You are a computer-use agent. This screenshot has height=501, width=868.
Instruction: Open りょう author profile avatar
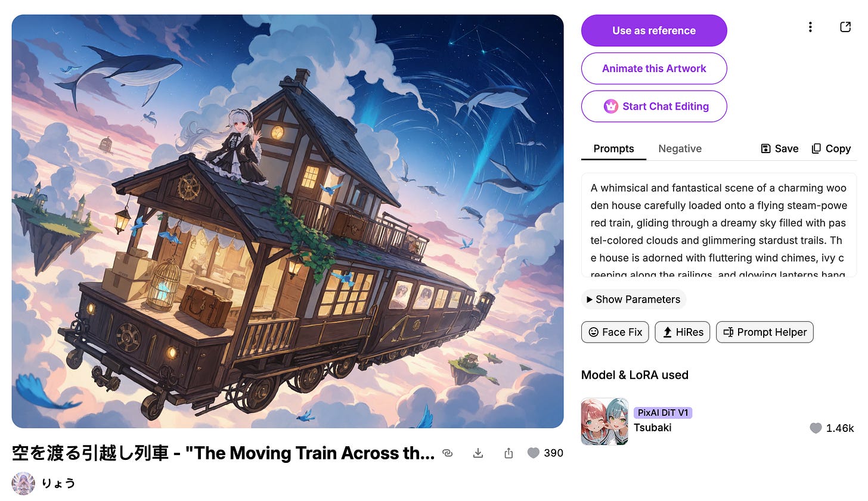pos(23,483)
